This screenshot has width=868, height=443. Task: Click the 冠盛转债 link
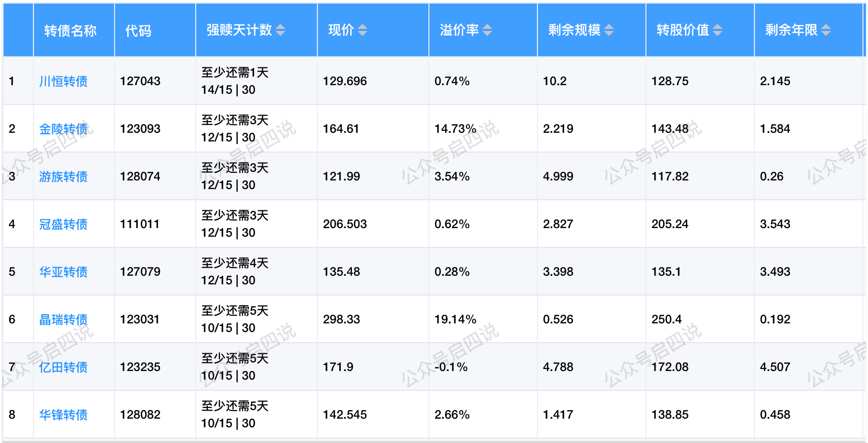63,224
